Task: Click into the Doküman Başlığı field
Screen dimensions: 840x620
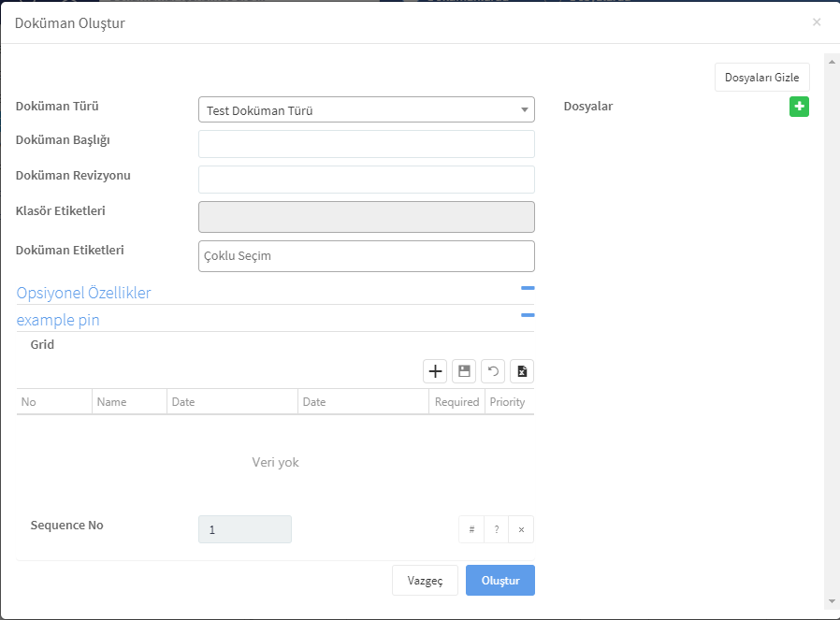Action: (x=367, y=144)
